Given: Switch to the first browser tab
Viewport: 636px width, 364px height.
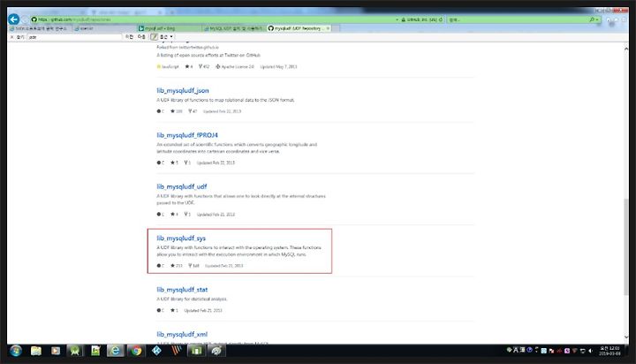Looking at the screenshot, I should [40, 28].
